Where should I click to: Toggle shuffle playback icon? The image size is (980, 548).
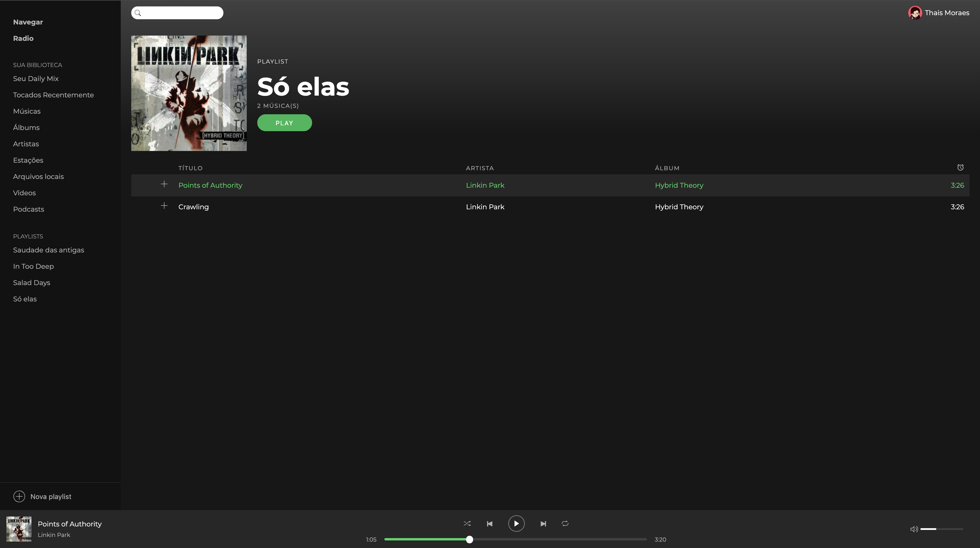click(x=467, y=524)
